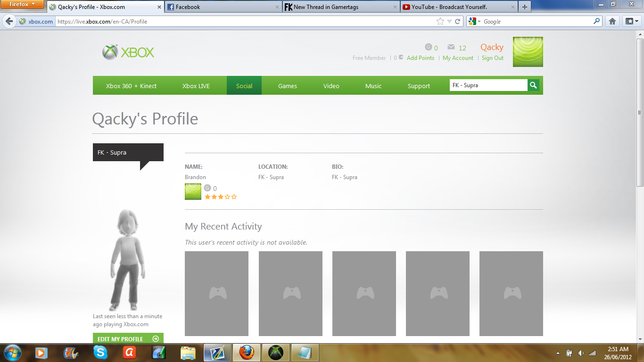Click the gamerscore G icon in header
Viewport: 644px width, 362px height.
(x=429, y=47)
